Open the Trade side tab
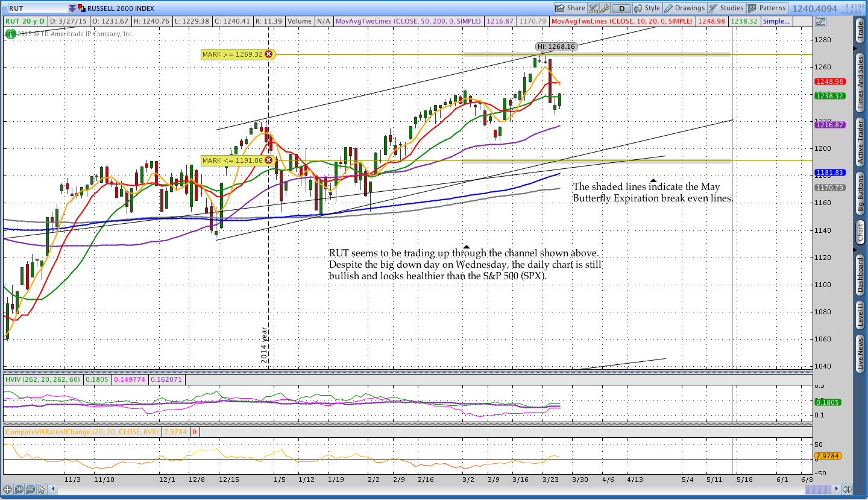 [860, 31]
